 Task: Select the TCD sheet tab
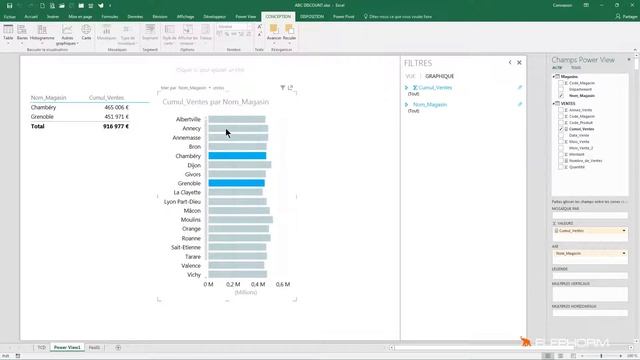41,348
